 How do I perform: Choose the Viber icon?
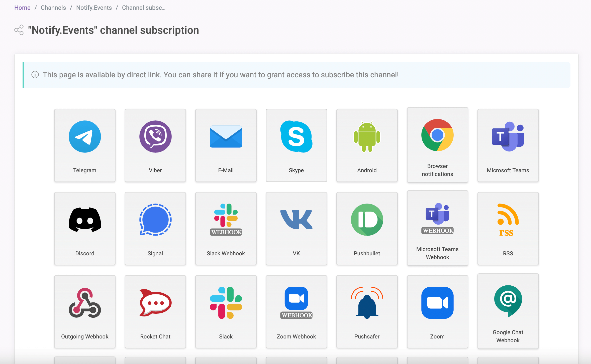pos(155,137)
